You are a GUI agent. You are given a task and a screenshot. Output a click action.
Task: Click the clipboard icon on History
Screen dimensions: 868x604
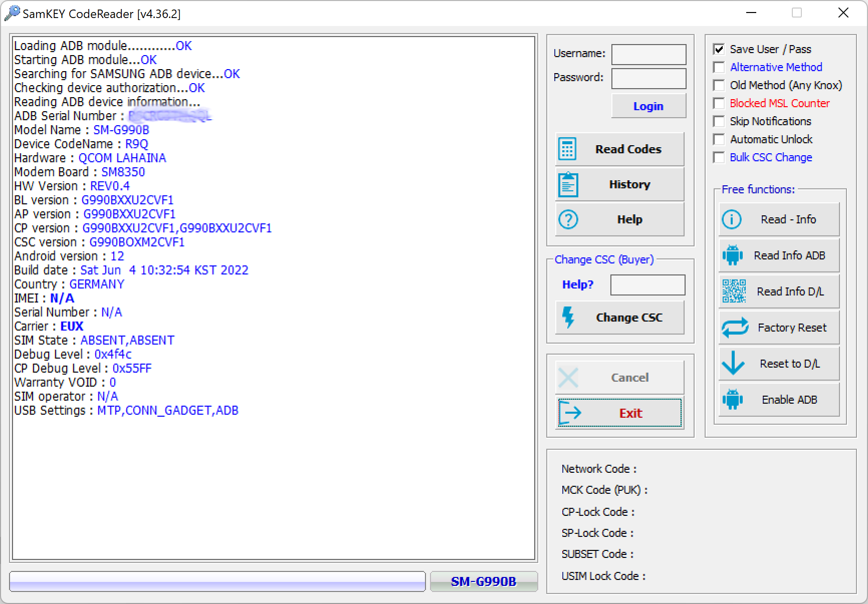click(568, 184)
